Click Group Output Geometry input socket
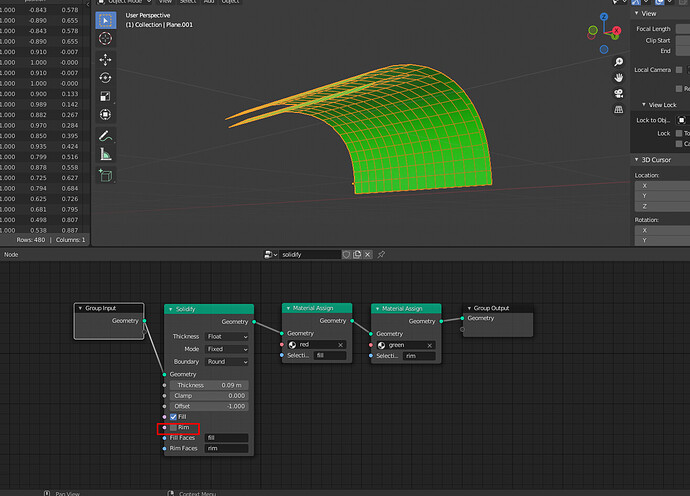This screenshot has height=496, width=690. [x=462, y=318]
